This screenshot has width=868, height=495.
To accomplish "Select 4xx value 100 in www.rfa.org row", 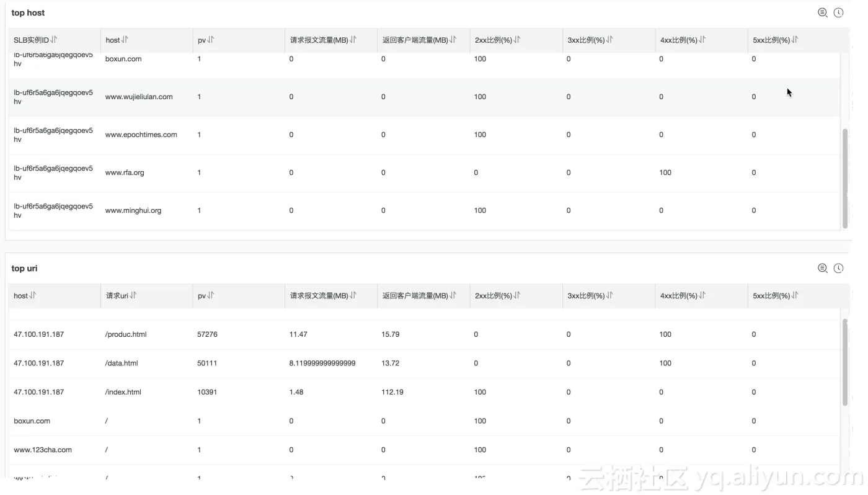I will click(x=665, y=172).
